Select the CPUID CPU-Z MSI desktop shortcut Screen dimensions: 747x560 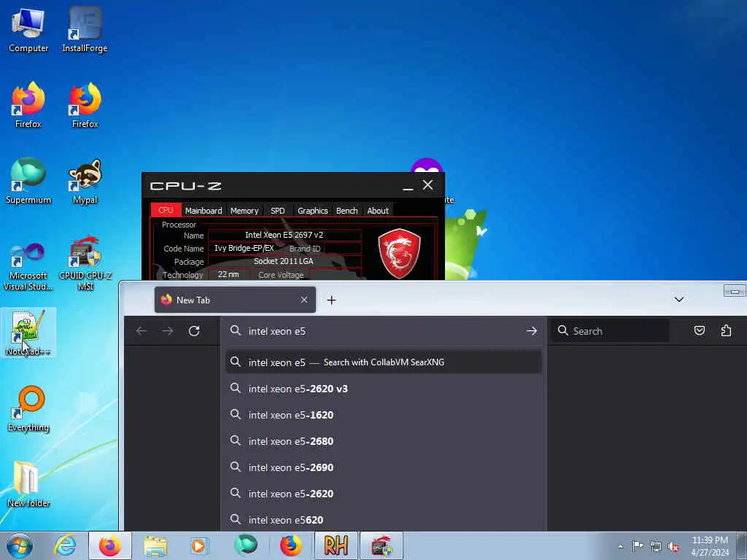tap(85, 263)
